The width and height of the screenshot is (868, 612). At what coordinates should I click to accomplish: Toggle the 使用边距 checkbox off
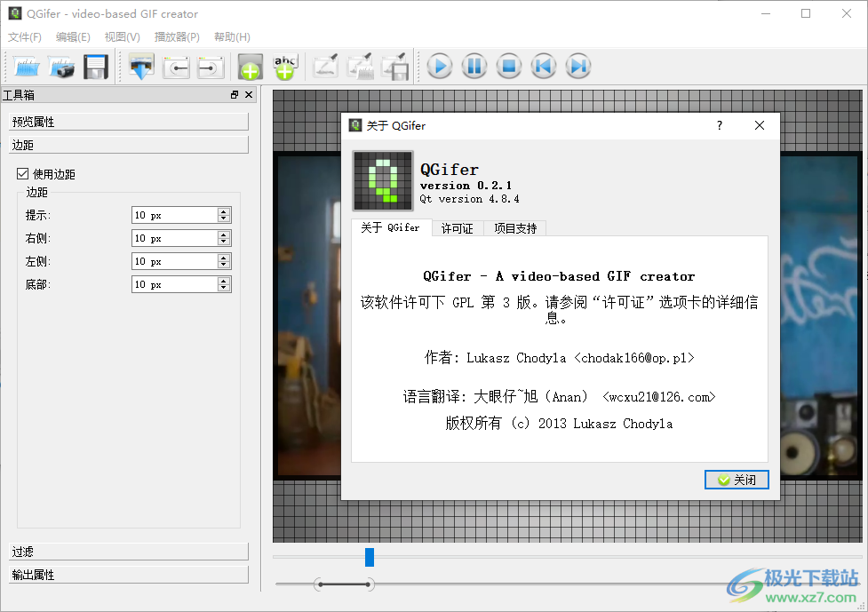[x=22, y=174]
